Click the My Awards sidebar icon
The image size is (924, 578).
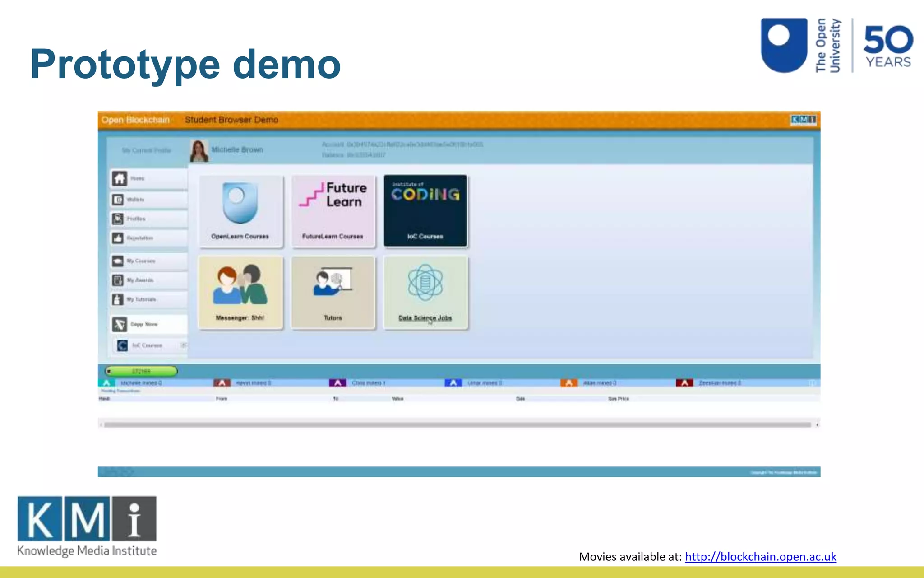point(118,280)
